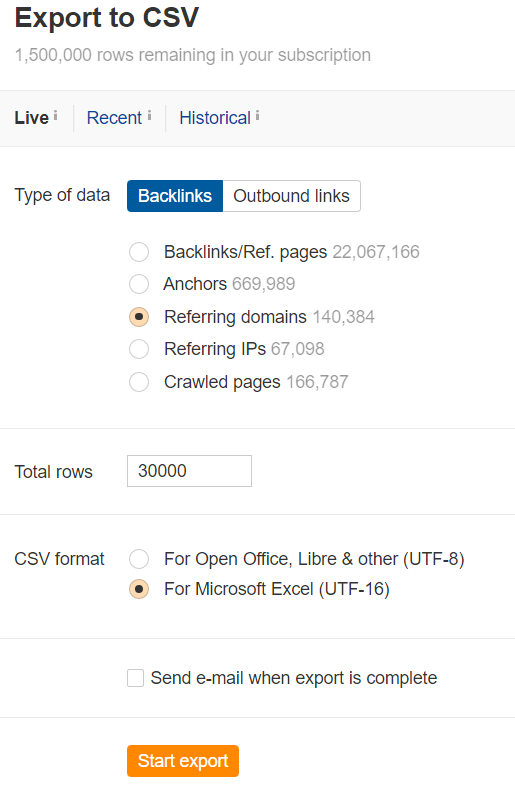Click the info icon next to Live

(55, 116)
